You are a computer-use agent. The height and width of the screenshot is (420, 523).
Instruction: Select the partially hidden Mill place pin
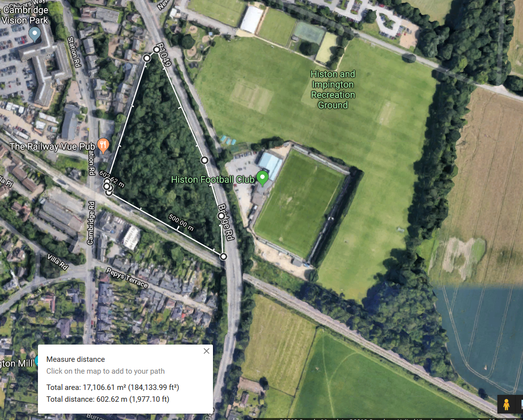pyautogui.click(x=36, y=361)
